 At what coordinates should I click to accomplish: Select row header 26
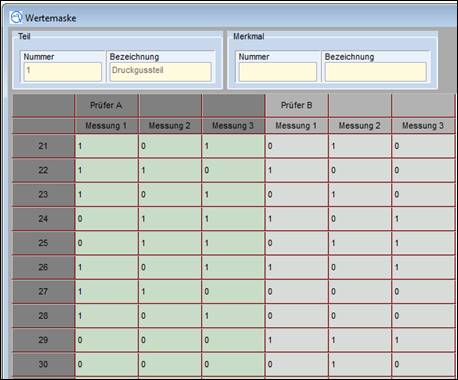click(44, 267)
